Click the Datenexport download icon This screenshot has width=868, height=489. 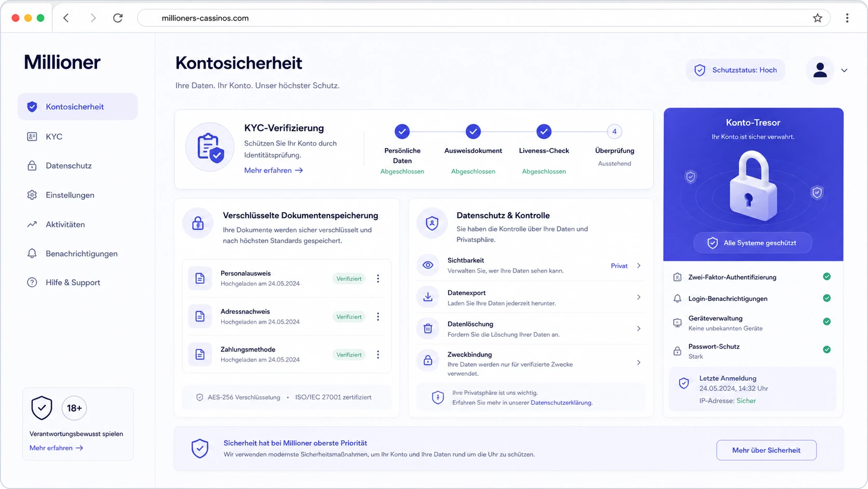pyautogui.click(x=428, y=297)
